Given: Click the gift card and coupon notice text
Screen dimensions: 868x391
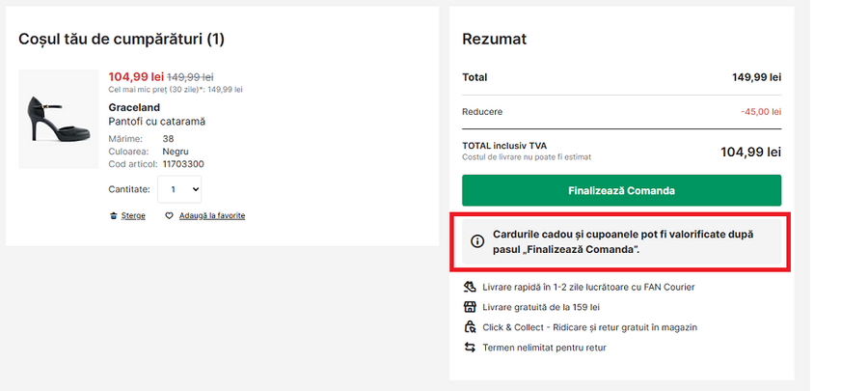Looking at the screenshot, I should click(x=623, y=241).
